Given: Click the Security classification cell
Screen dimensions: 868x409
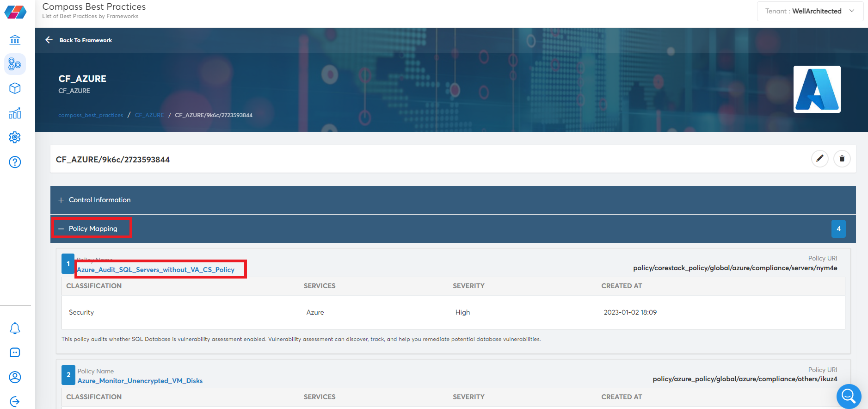Looking at the screenshot, I should coord(81,312).
